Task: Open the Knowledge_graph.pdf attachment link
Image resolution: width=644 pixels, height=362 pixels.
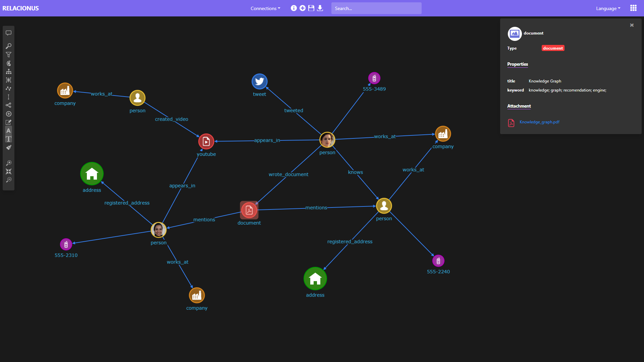Action: [539, 122]
